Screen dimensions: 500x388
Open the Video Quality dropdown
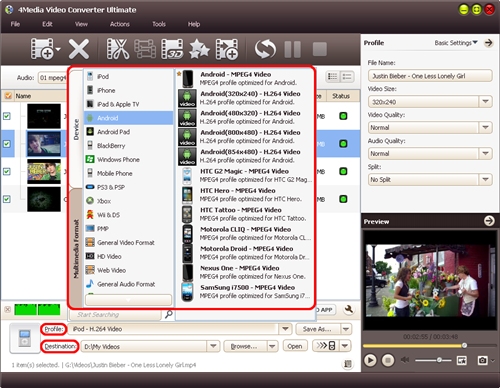(x=485, y=127)
